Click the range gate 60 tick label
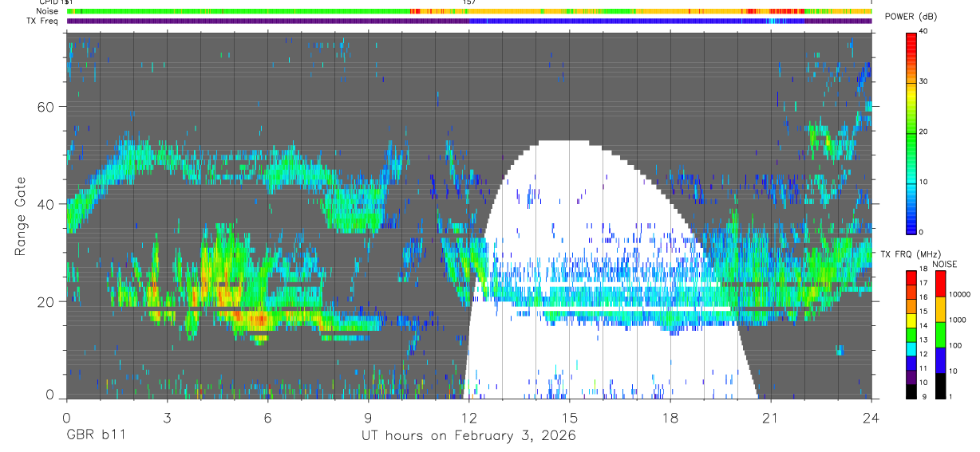The height and width of the screenshot is (452, 980). point(46,106)
